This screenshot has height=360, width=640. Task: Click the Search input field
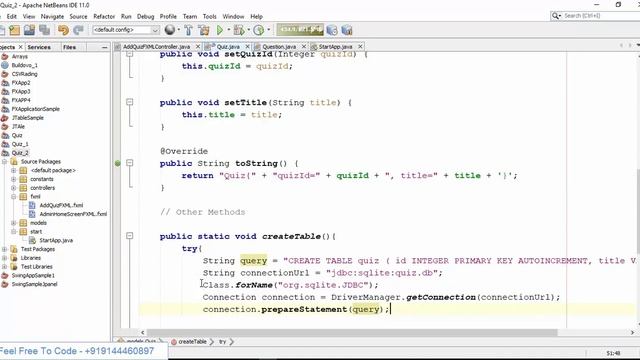pos(600,16)
